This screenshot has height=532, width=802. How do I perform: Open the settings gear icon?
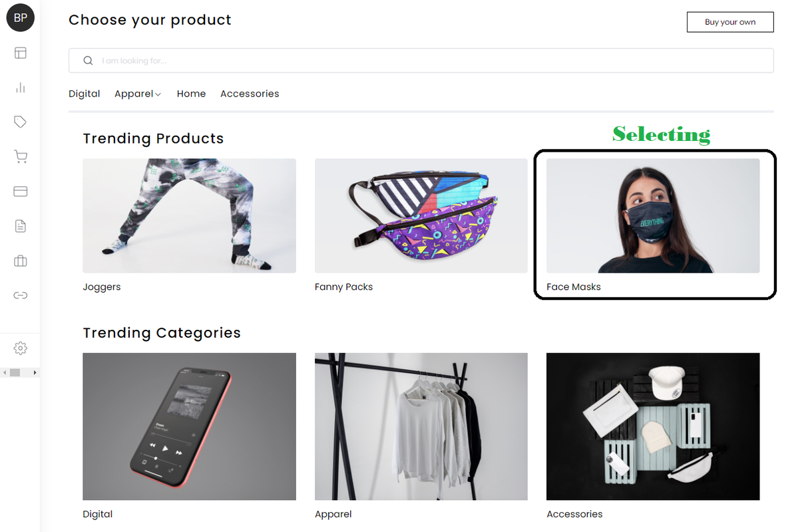[21, 348]
